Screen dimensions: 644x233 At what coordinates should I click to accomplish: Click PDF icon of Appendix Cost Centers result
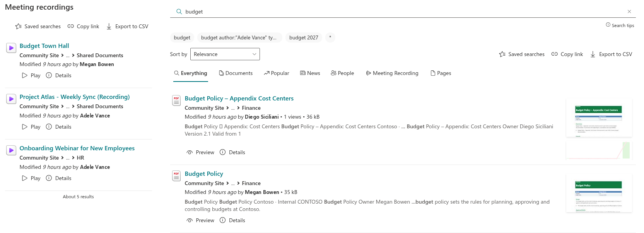(x=176, y=100)
